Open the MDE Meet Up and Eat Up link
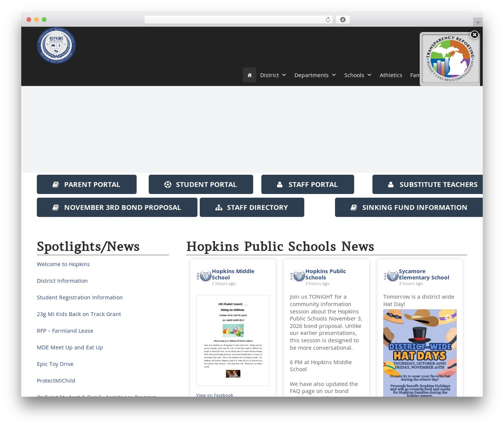The height and width of the screenshot is (427, 504). coord(70,347)
